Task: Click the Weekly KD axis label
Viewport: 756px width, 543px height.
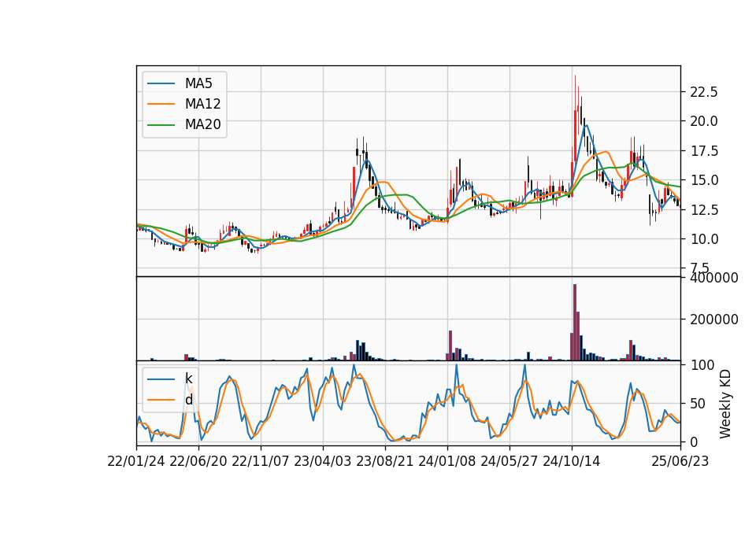Action: tap(725, 404)
